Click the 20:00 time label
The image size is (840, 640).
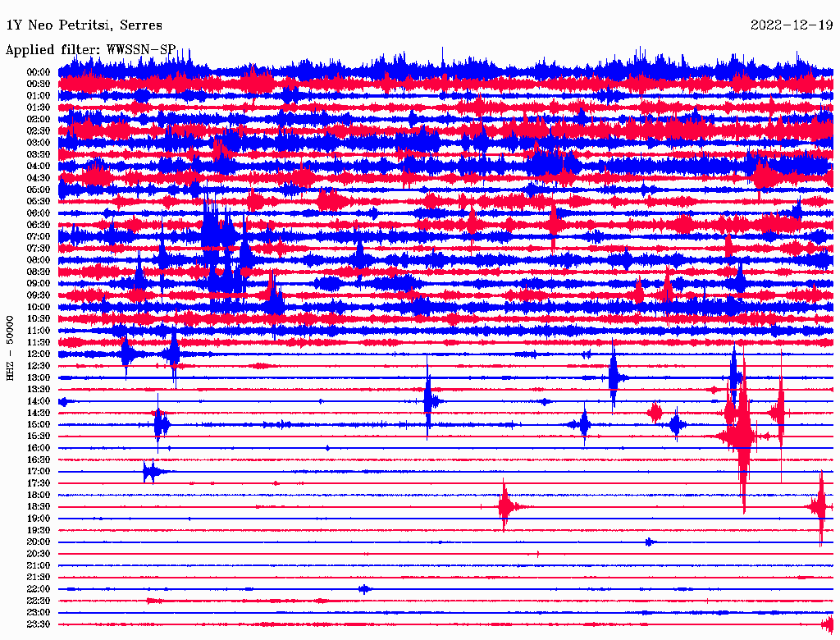[39, 542]
